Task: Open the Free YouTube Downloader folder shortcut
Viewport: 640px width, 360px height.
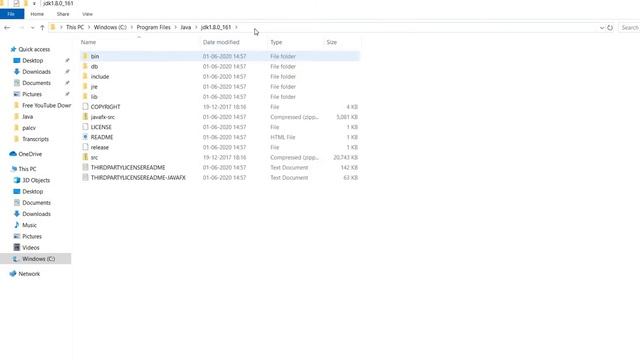Action: point(47,105)
